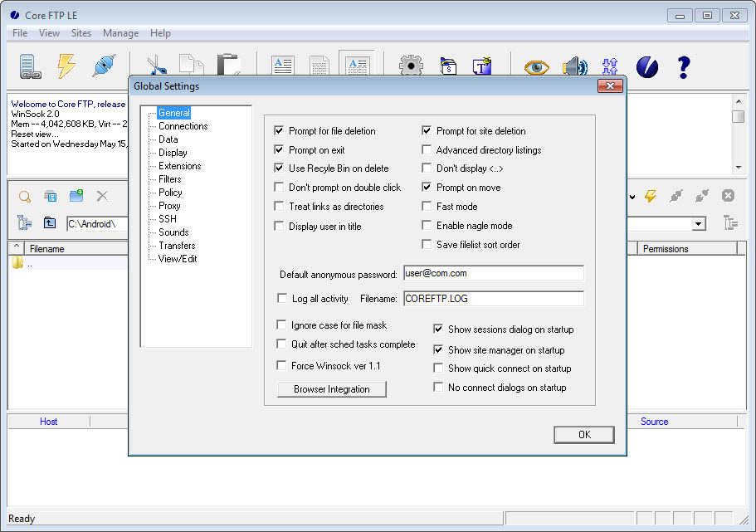Toggle the speaker sounds icon
756x532 pixels.
point(575,66)
